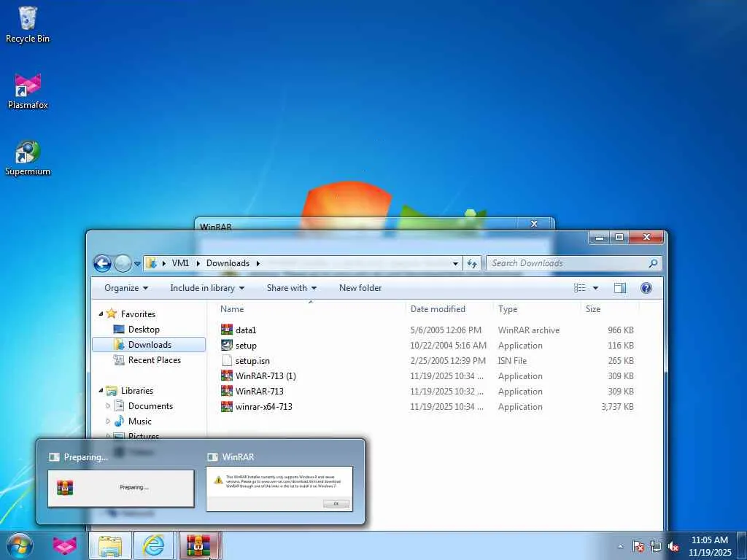This screenshot has height=560, width=747.
Task: Select the WinRAR warning window thumbnail
Action: click(279, 489)
